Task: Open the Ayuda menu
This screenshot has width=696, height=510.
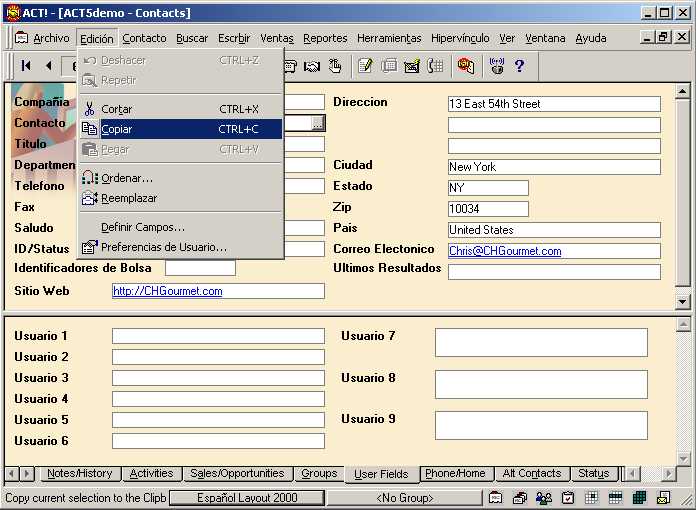Action: [591, 39]
